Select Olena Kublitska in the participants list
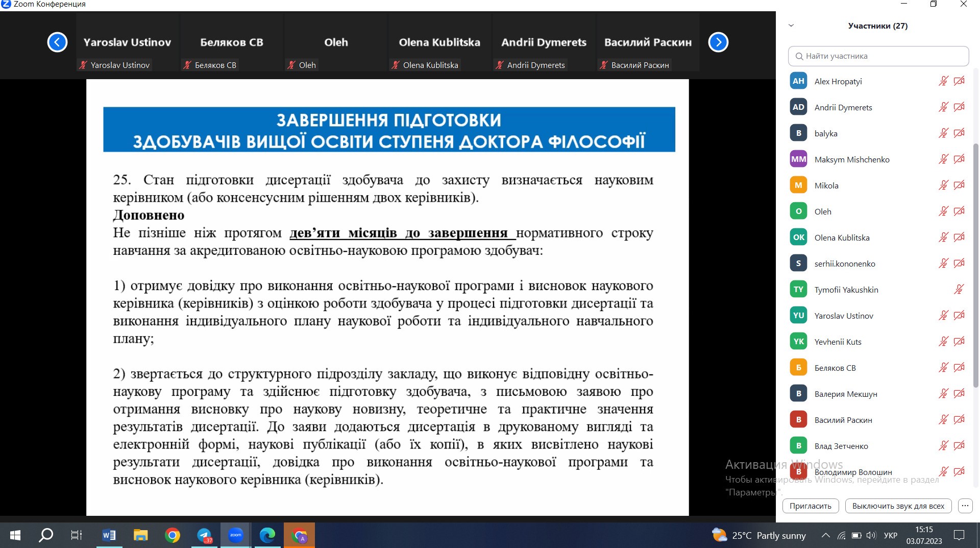The width and height of the screenshot is (980, 548). coord(842,237)
